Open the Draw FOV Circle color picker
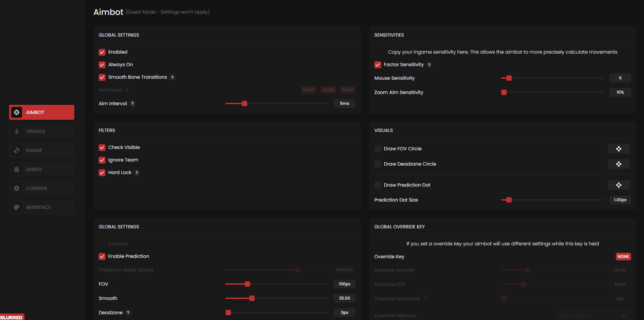This screenshot has width=644, height=320. [619, 149]
